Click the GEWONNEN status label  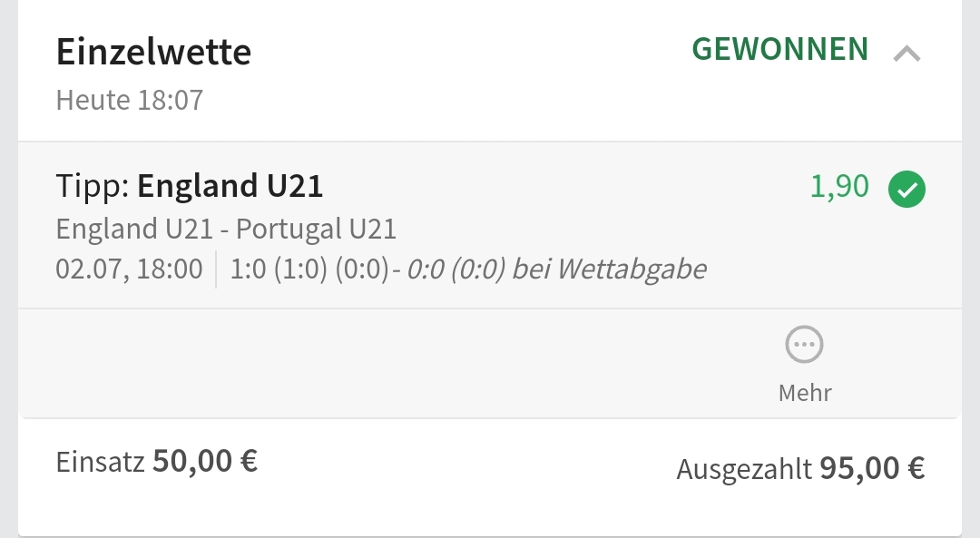coord(780,49)
